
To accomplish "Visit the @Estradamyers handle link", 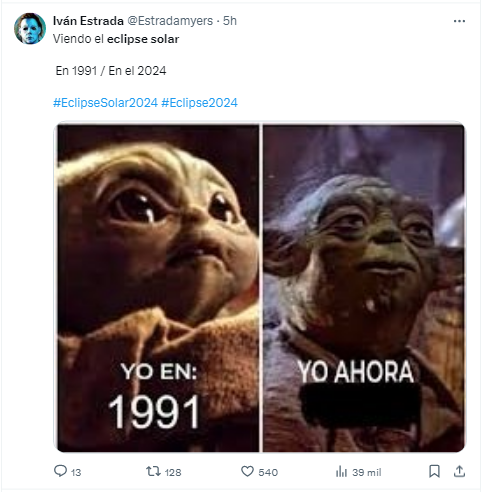I will tap(170, 21).
